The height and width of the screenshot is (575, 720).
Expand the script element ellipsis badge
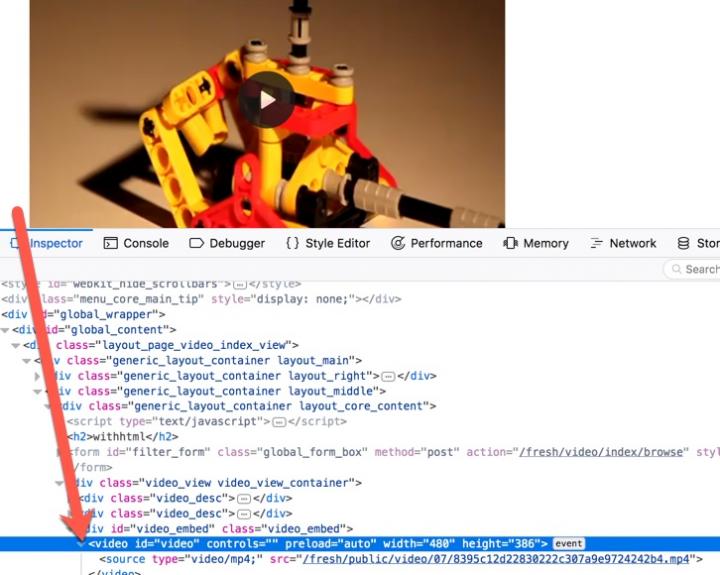pyautogui.click(x=279, y=422)
